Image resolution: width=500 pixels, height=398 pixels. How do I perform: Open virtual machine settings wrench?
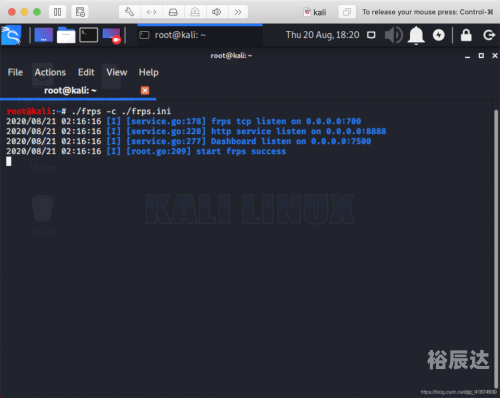[x=130, y=12]
